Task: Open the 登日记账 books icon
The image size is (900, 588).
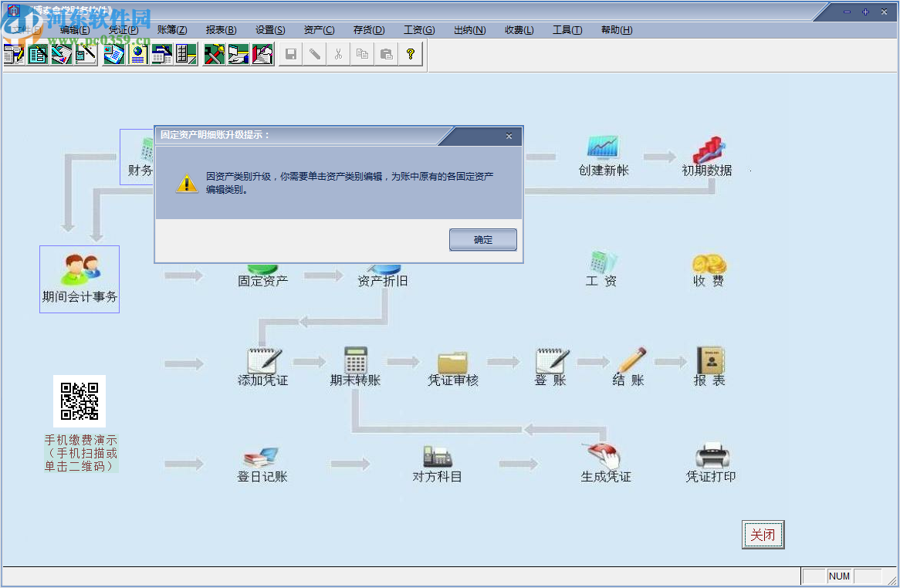Action: (x=261, y=458)
